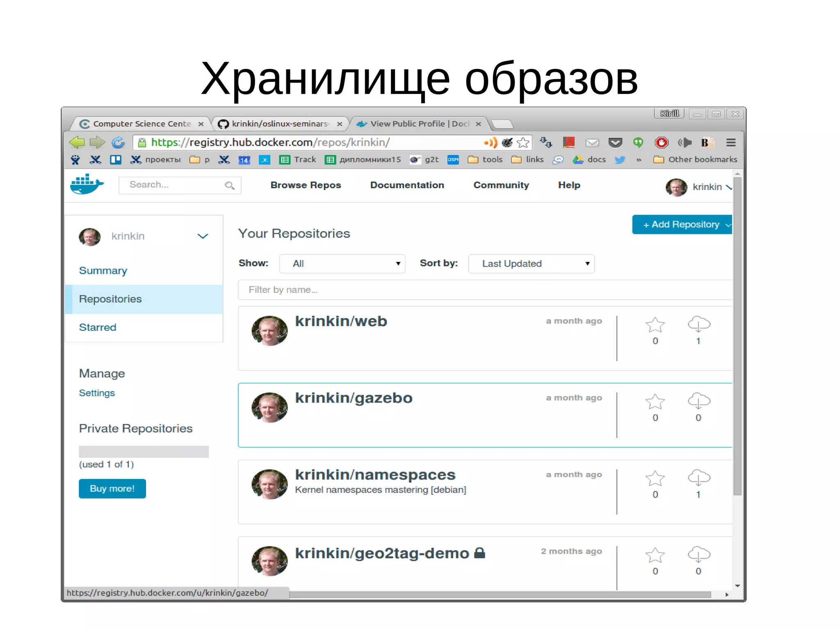840x630 pixels.
Task: Go to Summary in sidebar
Action: click(x=103, y=270)
